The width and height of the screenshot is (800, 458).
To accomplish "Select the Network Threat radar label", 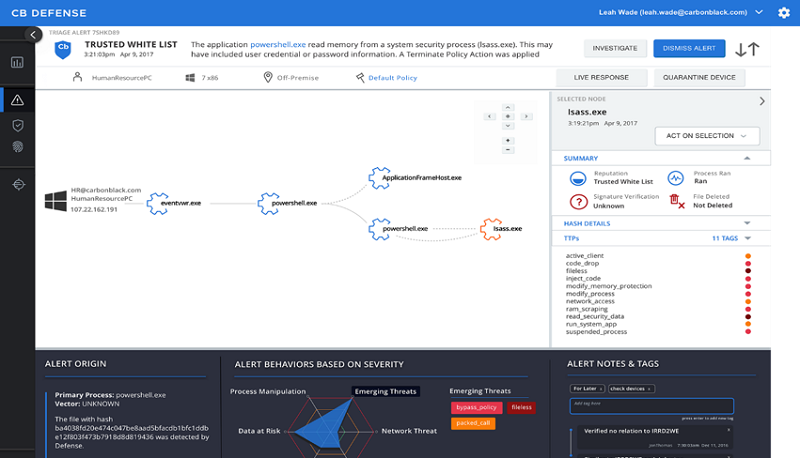I will [x=409, y=431].
